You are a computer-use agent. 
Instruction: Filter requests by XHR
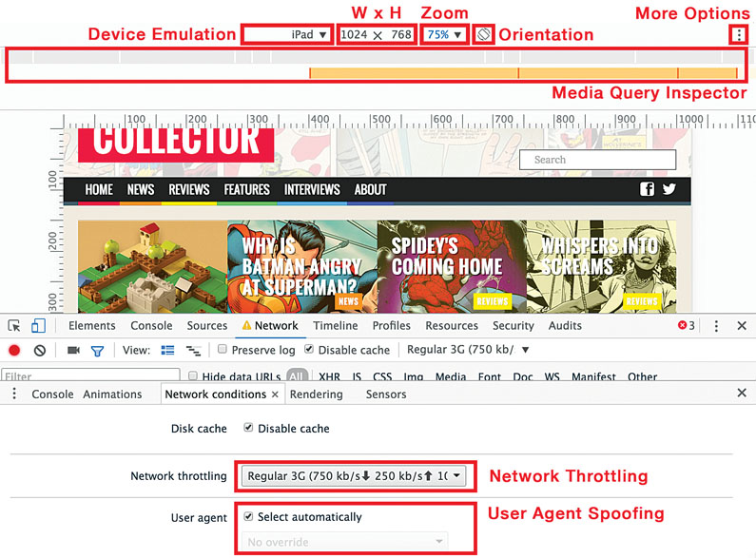tap(329, 376)
